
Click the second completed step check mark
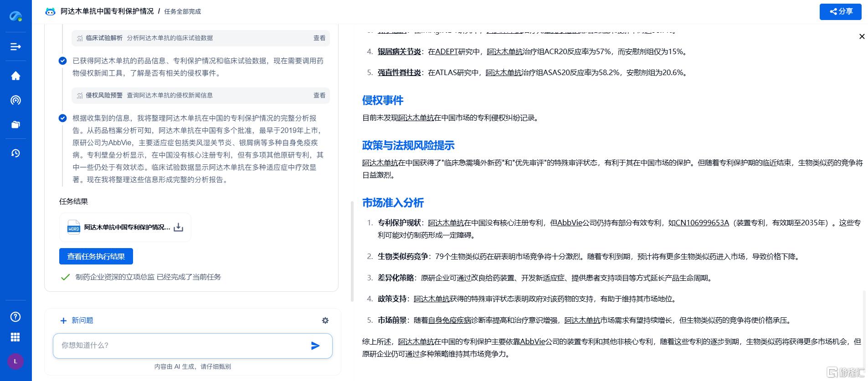[x=63, y=118]
